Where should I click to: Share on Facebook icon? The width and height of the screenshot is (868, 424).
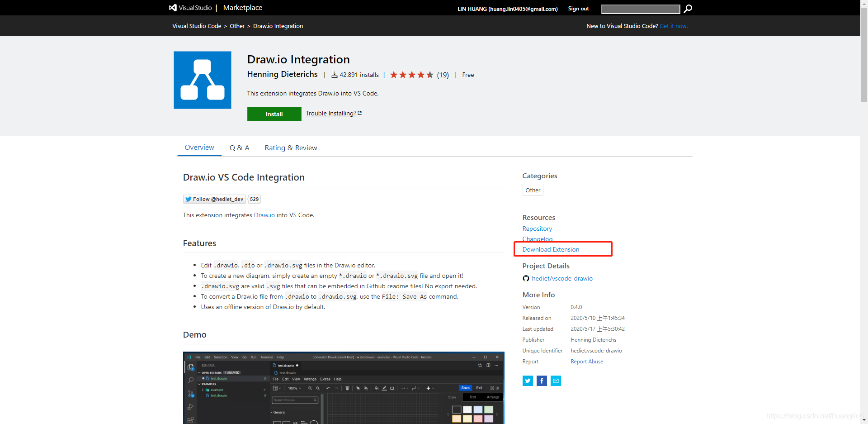542,381
